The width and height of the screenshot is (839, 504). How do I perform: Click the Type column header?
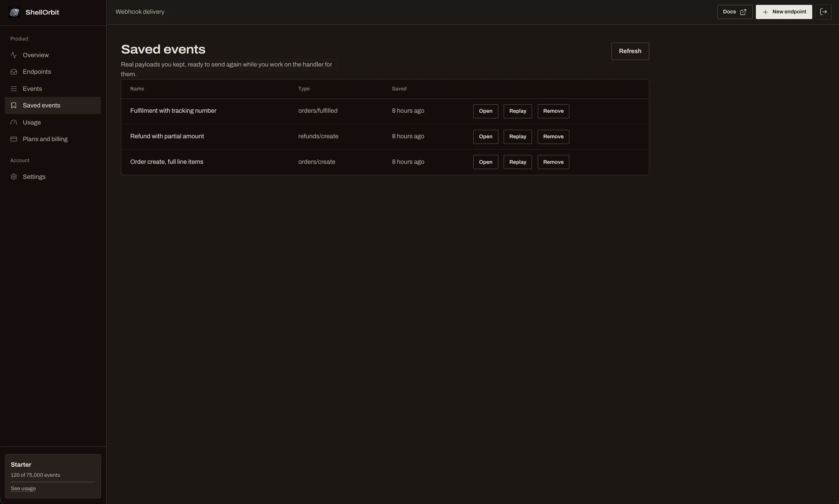click(x=304, y=89)
